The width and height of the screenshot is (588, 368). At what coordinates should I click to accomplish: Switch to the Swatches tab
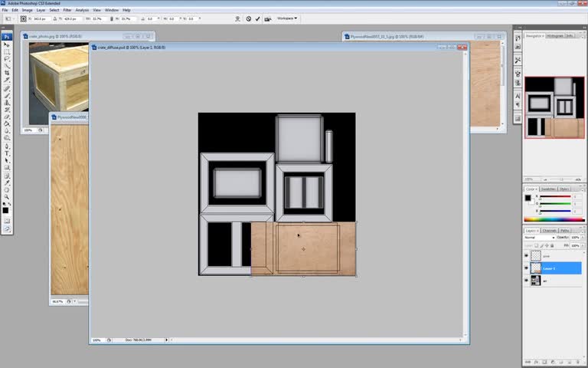click(x=548, y=189)
